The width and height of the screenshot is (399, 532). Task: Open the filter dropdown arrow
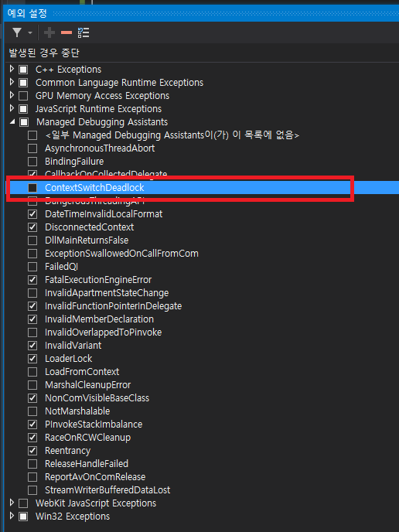[30, 33]
